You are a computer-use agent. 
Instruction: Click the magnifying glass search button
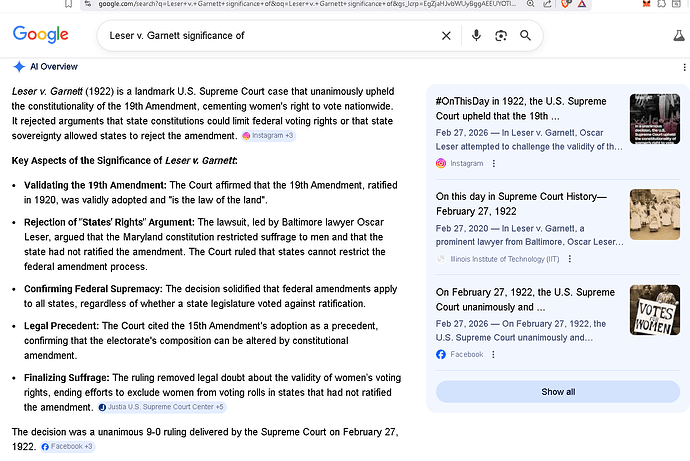click(525, 36)
